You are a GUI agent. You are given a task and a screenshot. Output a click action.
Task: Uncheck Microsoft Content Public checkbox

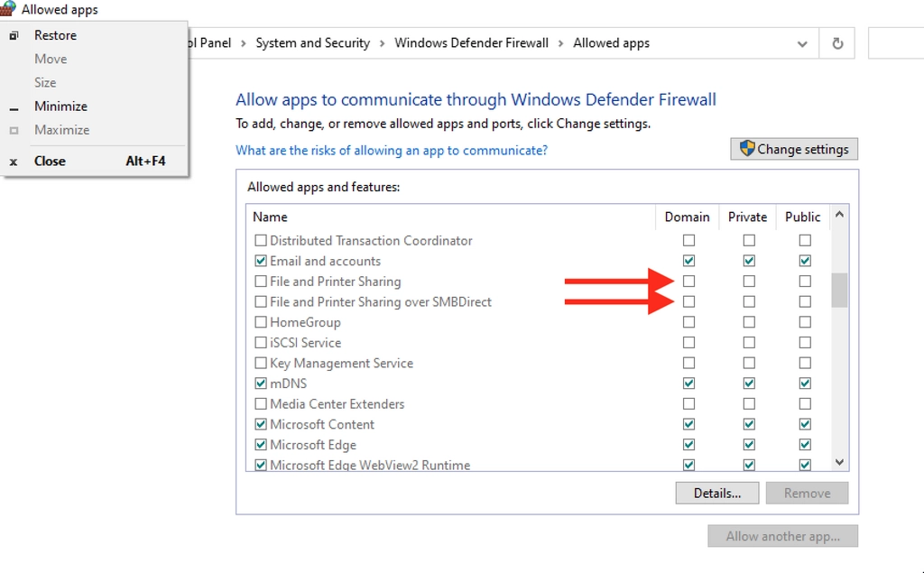[x=804, y=424]
